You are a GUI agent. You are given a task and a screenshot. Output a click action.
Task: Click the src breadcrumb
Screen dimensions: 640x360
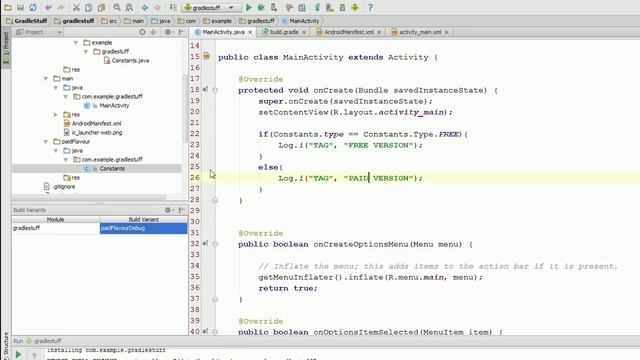109,21
